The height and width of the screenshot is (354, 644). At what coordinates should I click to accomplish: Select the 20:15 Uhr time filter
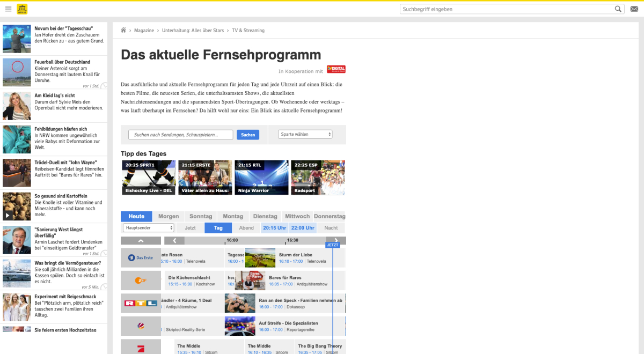click(x=274, y=228)
